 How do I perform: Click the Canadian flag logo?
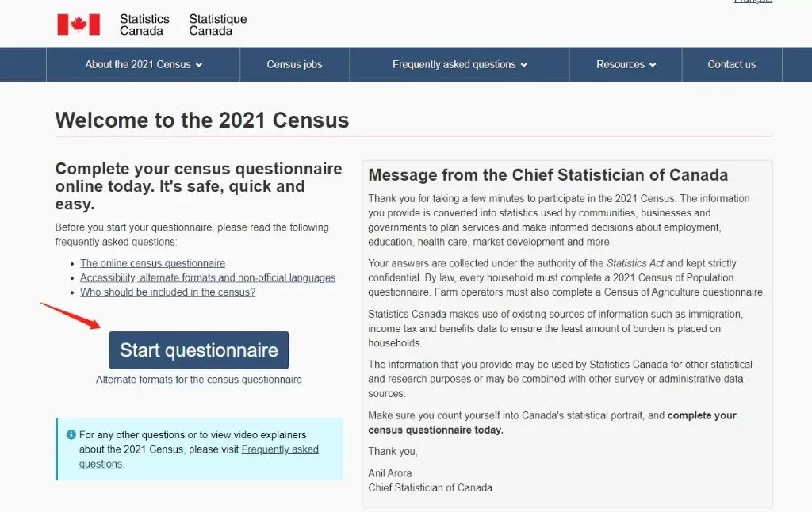coord(79,25)
